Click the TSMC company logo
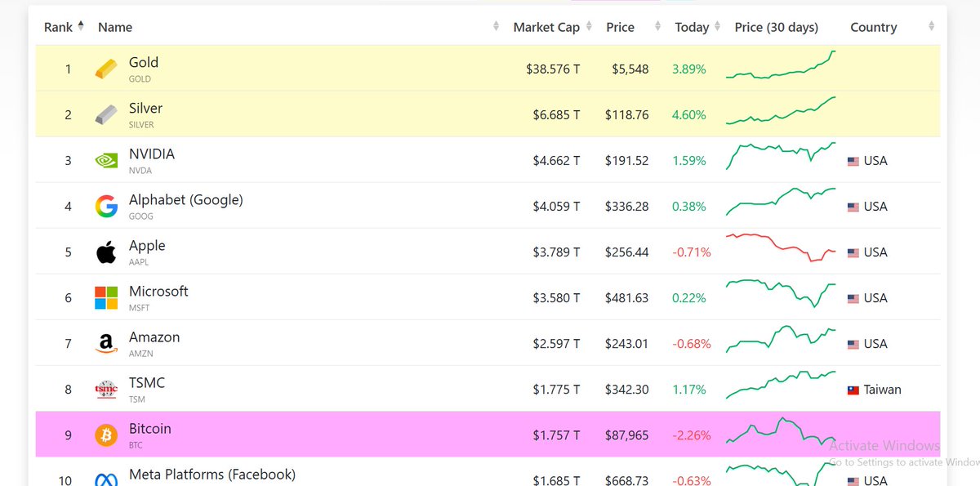 point(105,389)
